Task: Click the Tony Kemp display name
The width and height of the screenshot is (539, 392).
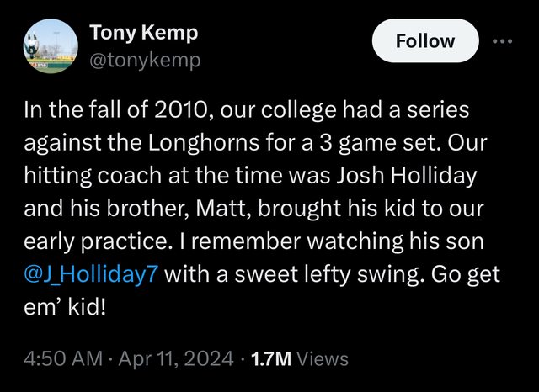Action: pos(143,33)
